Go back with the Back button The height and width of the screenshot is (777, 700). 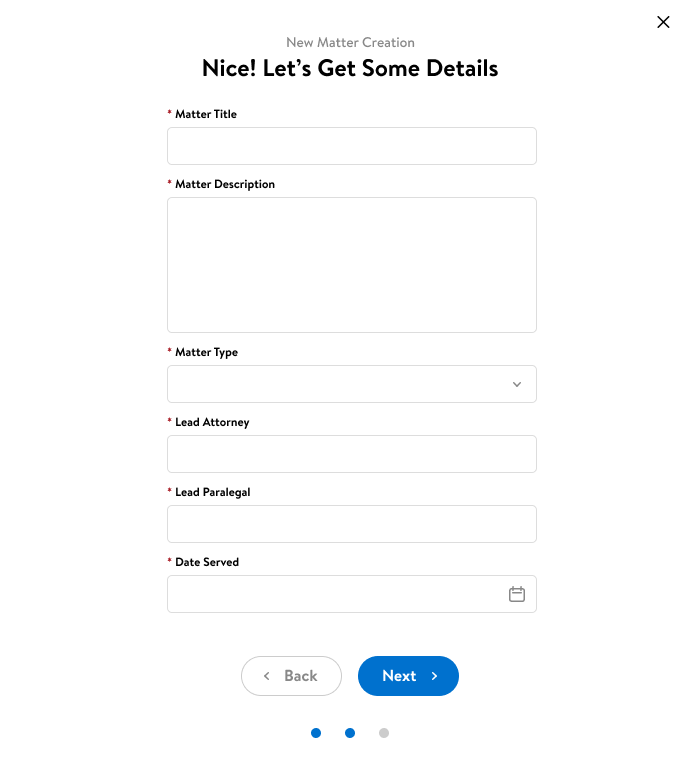pos(291,676)
